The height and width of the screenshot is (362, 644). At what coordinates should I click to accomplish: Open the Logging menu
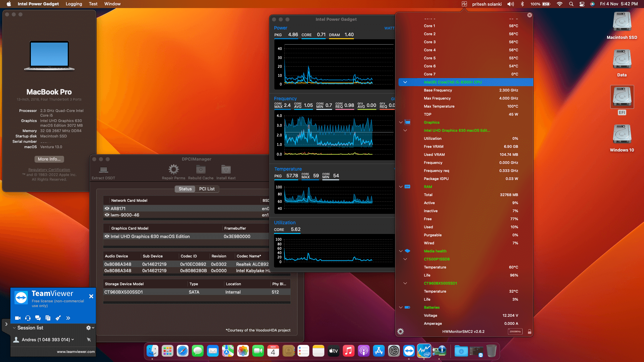click(x=74, y=4)
